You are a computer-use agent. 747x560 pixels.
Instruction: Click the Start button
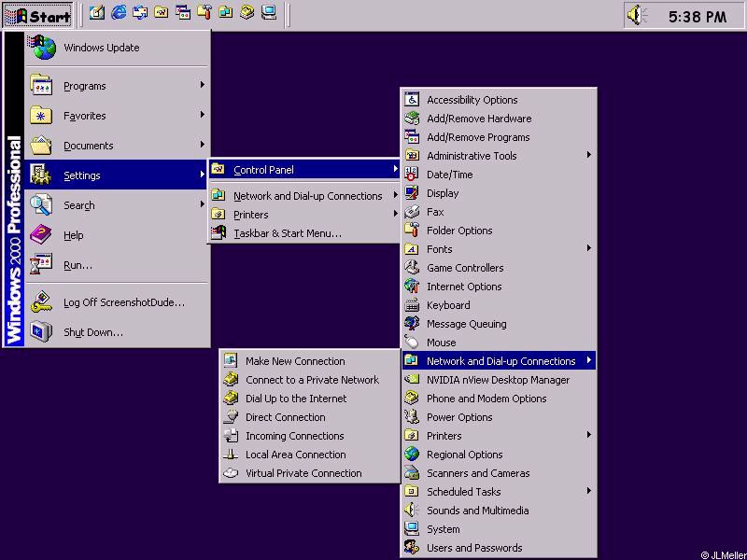tap(38, 15)
